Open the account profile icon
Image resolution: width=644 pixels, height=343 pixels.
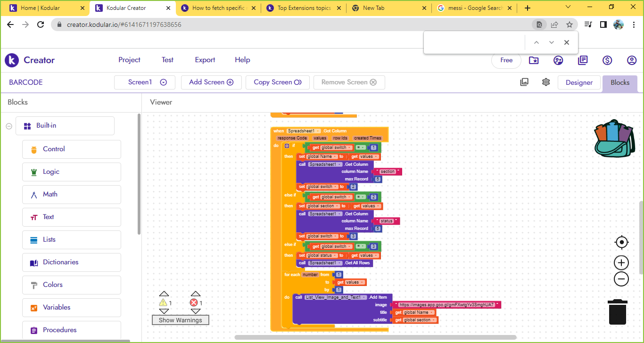[632, 60]
